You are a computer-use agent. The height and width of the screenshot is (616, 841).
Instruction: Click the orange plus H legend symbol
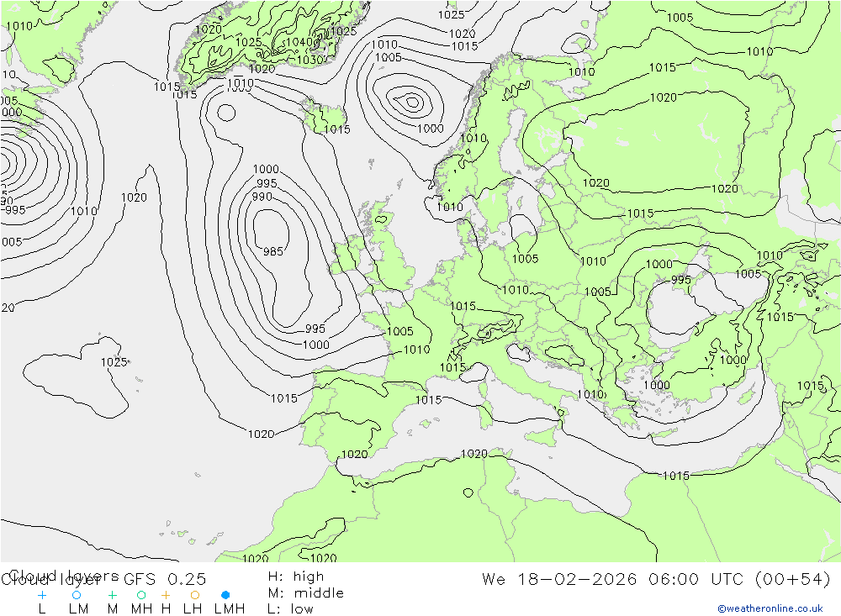pos(166,595)
